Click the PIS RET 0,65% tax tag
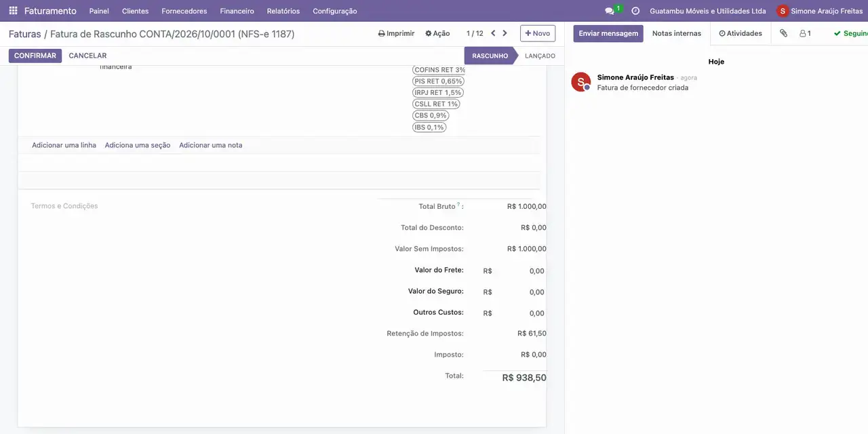Image resolution: width=868 pixels, height=434 pixels. point(438,81)
